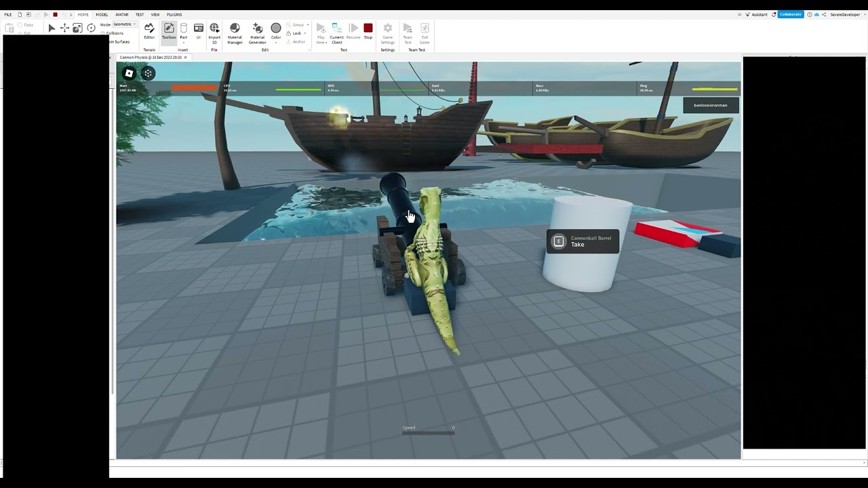868x488 pixels.
Task: Select the Move tool
Action: [64, 28]
